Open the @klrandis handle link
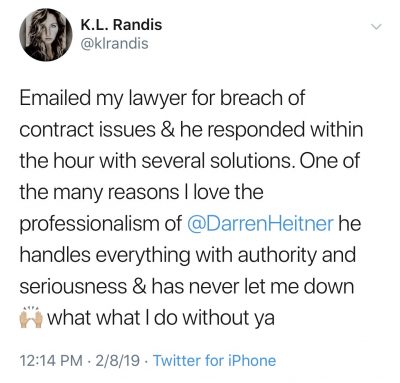 pyautogui.click(x=114, y=44)
